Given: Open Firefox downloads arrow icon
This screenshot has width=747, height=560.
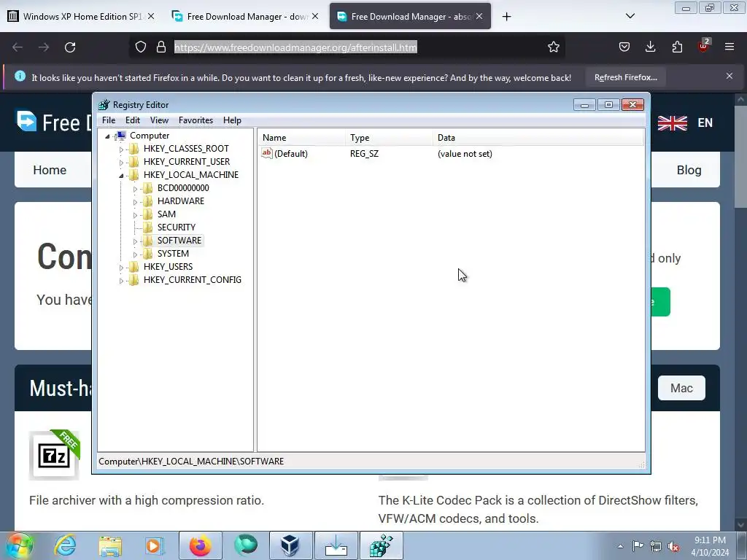Looking at the screenshot, I should pyautogui.click(x=650, y=47).
